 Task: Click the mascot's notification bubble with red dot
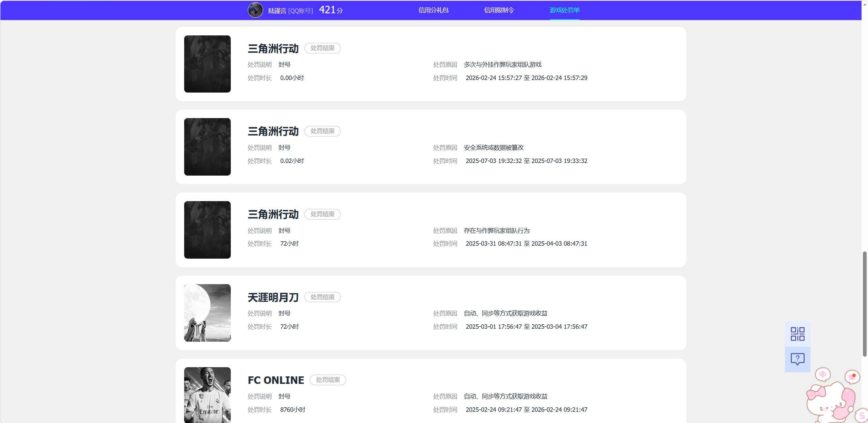click(x=852, y=377)
